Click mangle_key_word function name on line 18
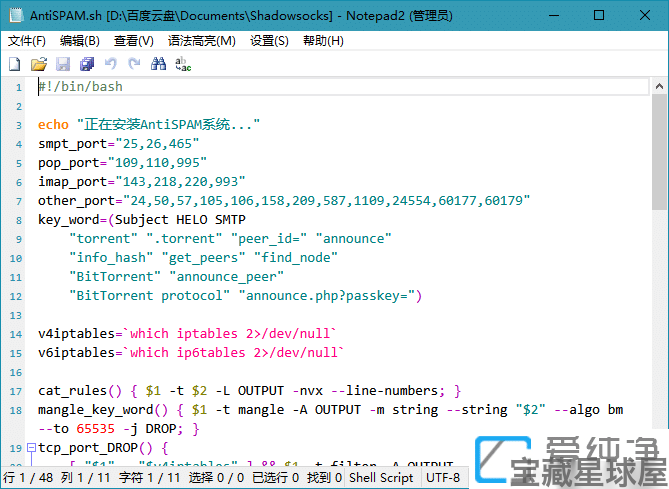 96,410
